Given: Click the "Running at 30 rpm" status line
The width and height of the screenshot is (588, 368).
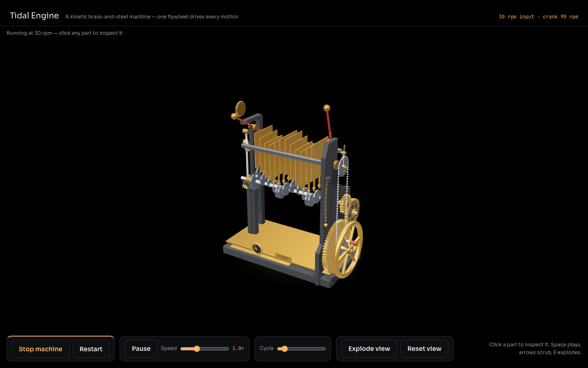Looking at the screenshot, I should pos(65,33).
